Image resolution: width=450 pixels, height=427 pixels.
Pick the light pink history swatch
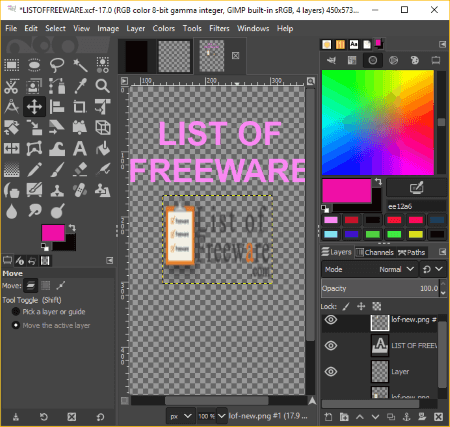[x=331, y=220]
